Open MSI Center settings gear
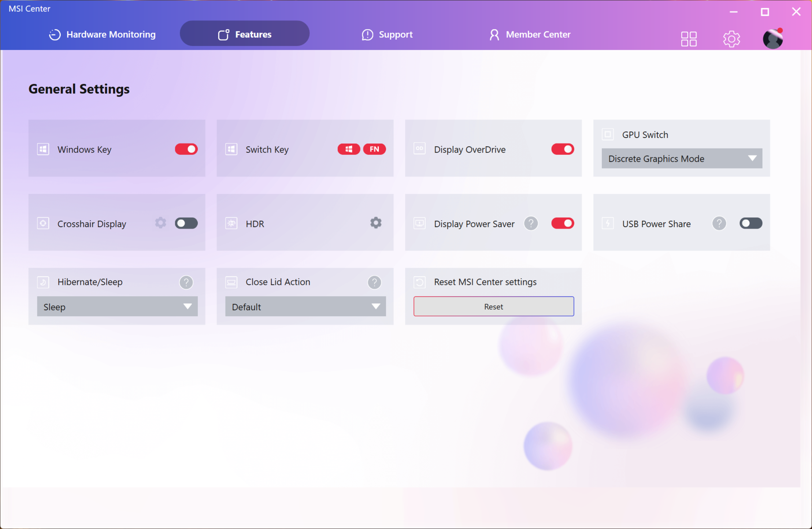 [731, 39]
